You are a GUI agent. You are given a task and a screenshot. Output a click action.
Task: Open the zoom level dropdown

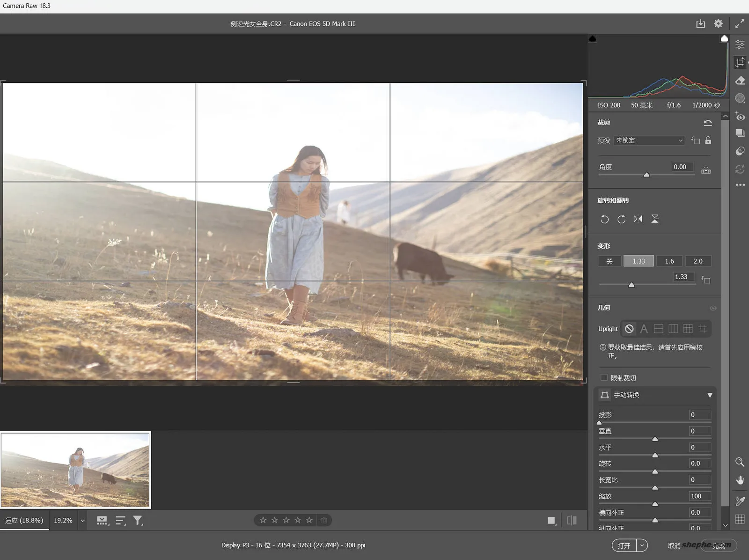click(82, 520)
